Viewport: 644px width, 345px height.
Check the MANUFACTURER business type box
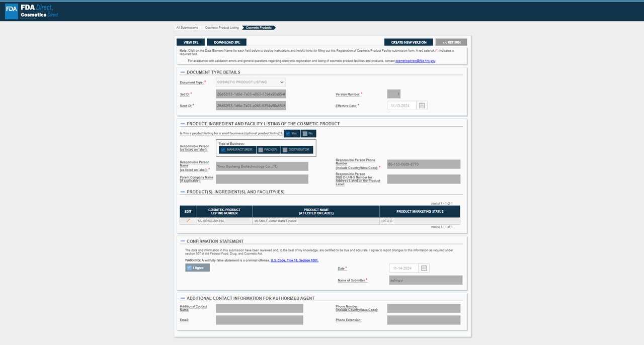pos(223,150)
